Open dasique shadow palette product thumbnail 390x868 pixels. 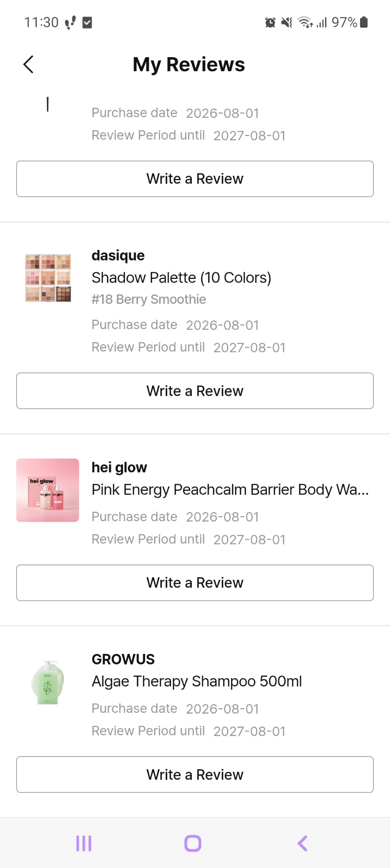pyautogui.click(x=48, y=278)
